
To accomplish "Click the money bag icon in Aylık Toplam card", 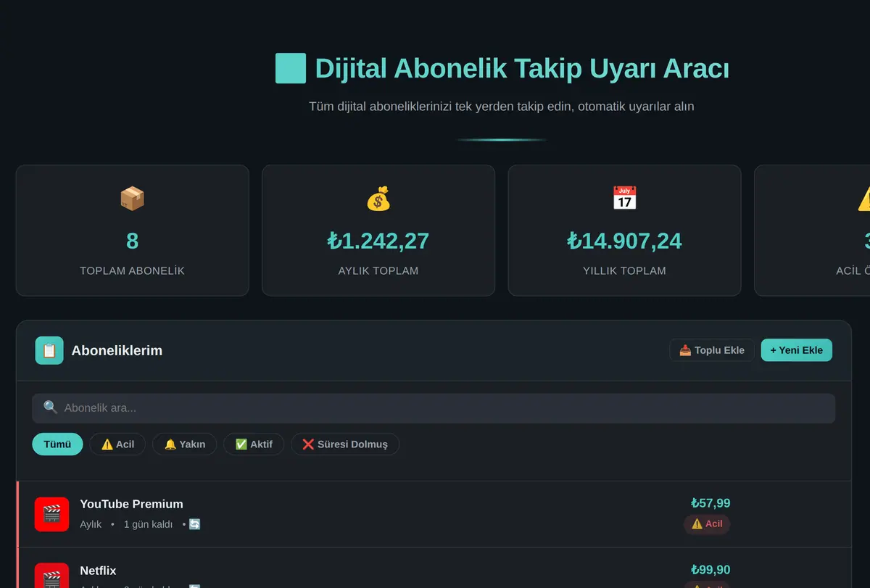I will (378, 199).
